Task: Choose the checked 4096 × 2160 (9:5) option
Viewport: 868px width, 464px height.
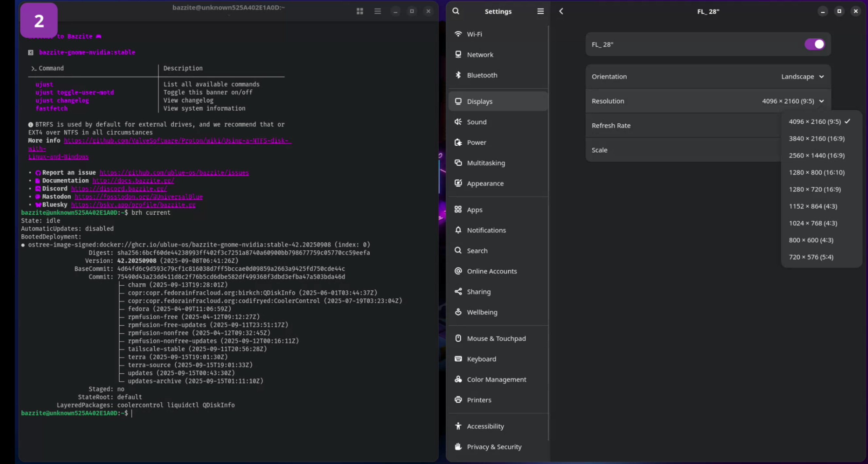Action: (815, 122)
